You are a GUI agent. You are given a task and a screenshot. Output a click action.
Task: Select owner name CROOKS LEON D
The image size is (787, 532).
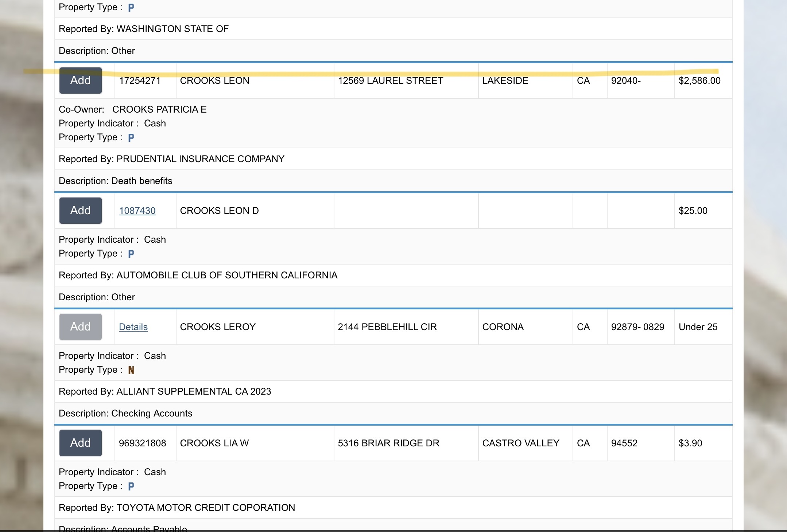pos(219,211)
